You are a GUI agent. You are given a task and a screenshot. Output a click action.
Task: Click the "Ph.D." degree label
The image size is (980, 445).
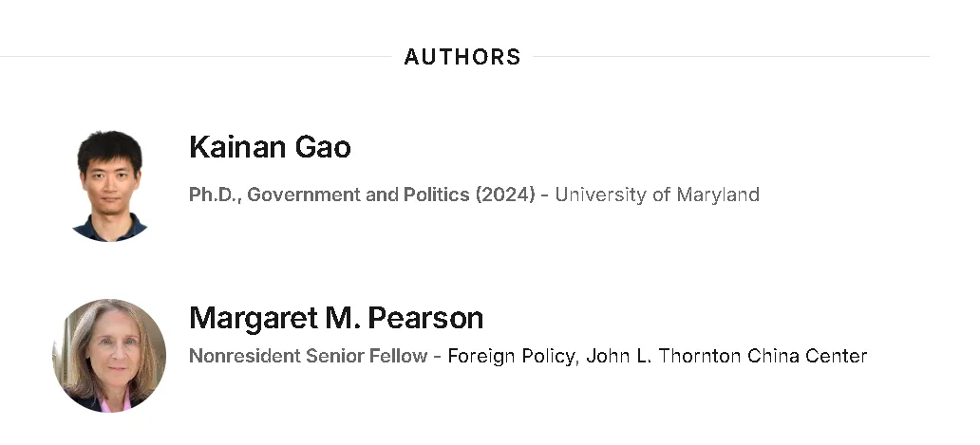point(214,195)
